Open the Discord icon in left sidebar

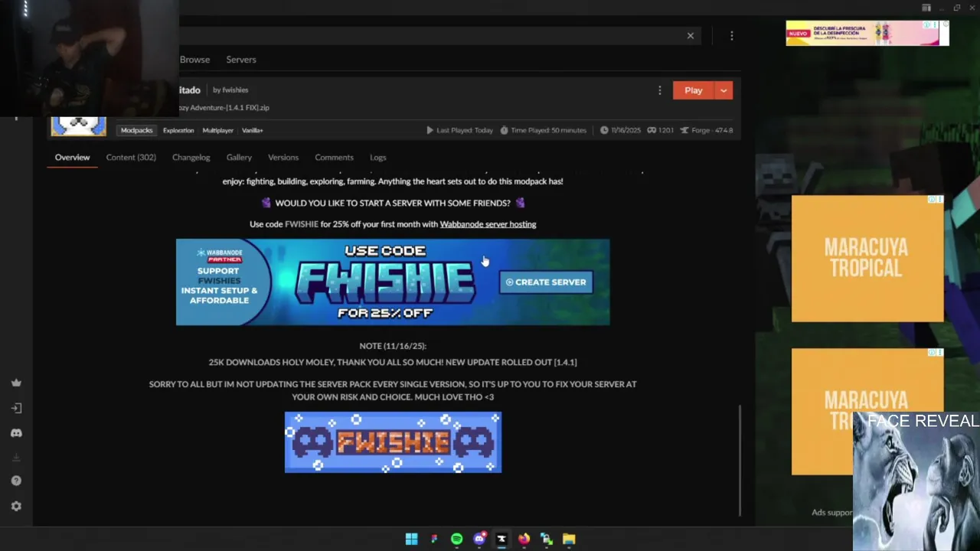[x=16, y=433]
